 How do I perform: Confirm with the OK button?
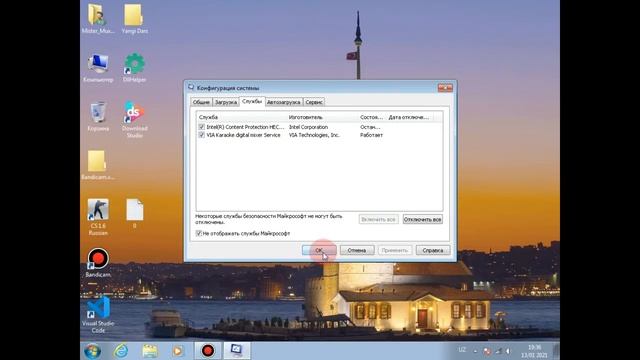coord(319,250)
